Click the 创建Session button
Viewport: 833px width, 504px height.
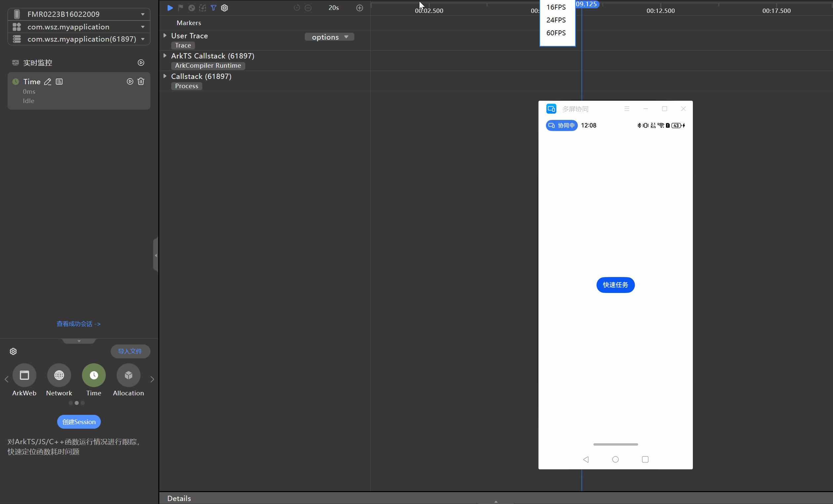(79, 421)
